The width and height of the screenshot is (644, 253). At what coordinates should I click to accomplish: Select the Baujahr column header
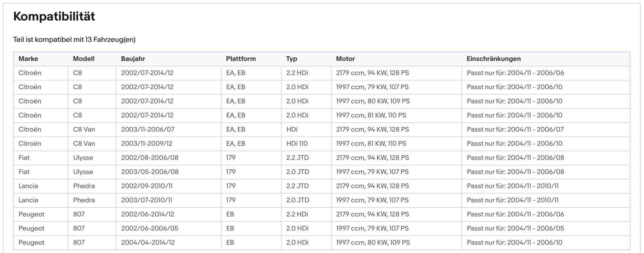tap(133, 59)
